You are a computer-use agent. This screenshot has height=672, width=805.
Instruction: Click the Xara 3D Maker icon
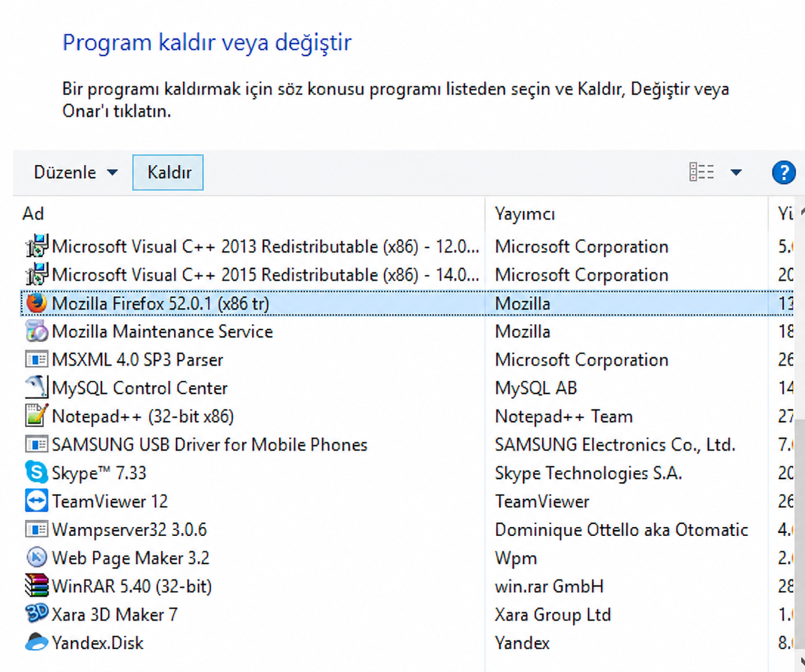pos(36,613)
